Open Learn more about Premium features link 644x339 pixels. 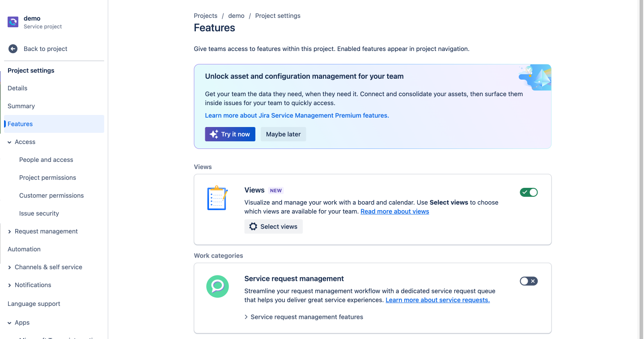click(x=297, y=115)
